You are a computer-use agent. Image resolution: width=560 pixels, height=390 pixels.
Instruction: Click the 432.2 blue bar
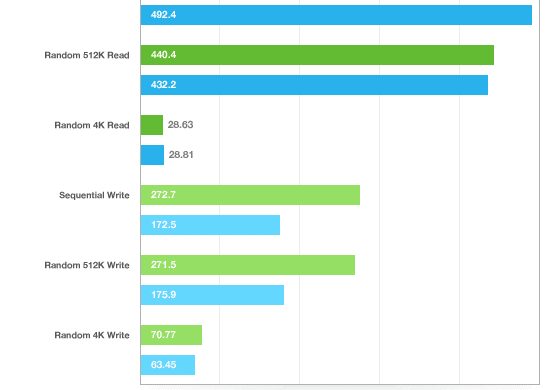314,85
